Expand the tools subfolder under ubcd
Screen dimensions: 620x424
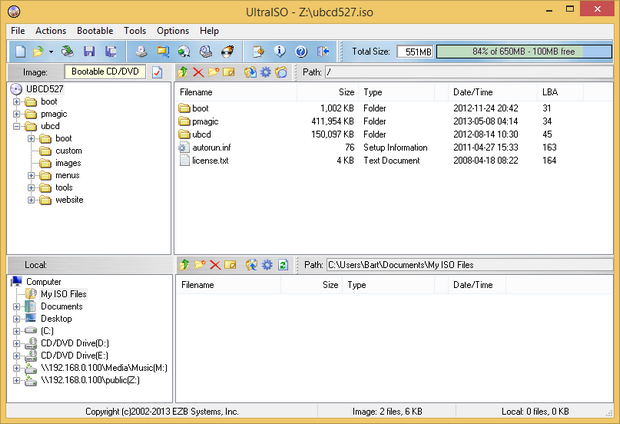click(x=31, y=187)
